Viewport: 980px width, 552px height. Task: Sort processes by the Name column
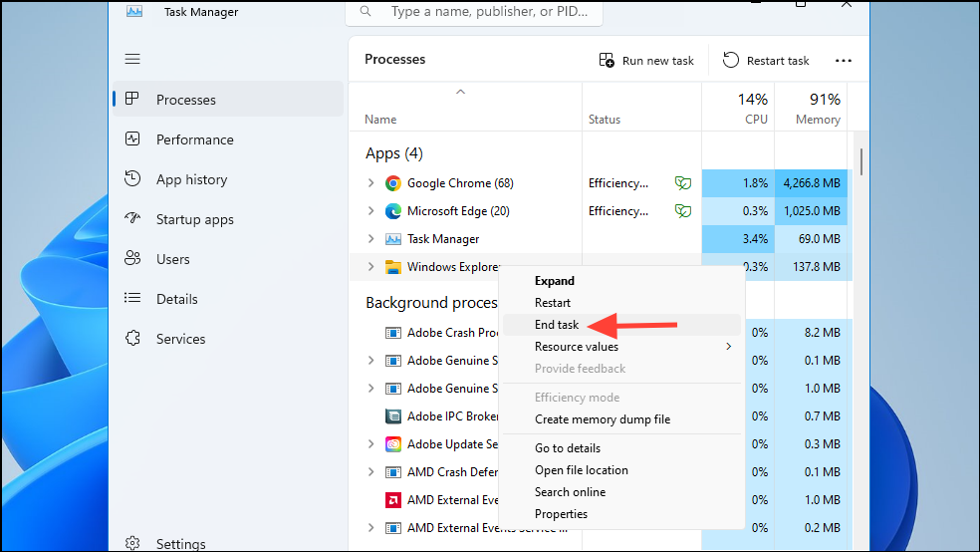[x=465, y=108]
